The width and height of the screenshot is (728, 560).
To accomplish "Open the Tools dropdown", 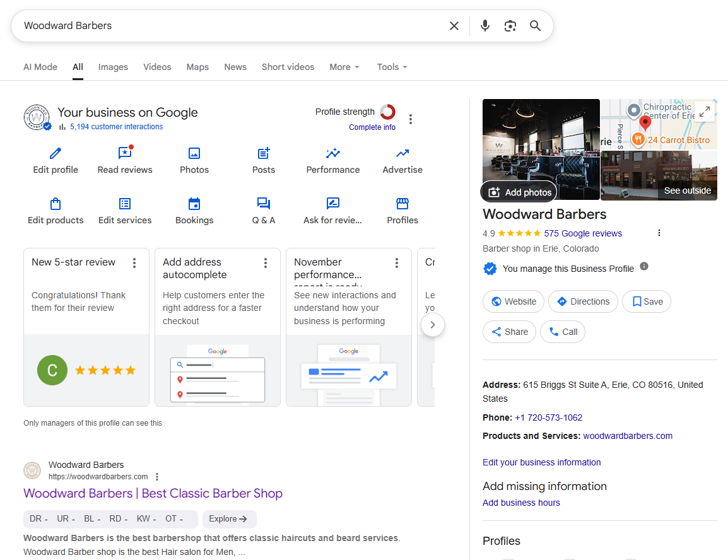I will 392,67.
